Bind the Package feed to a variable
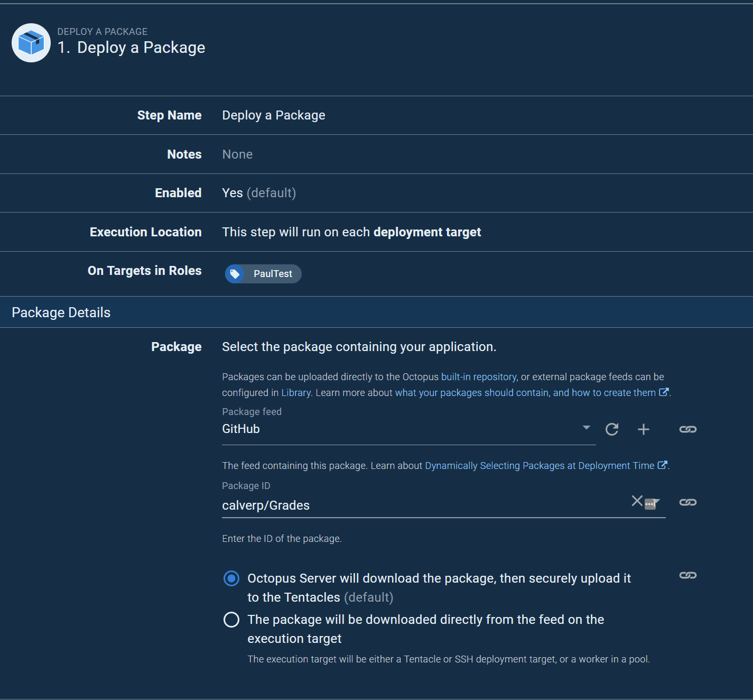The height and width of the screenshot is (700, 753). 687,429
